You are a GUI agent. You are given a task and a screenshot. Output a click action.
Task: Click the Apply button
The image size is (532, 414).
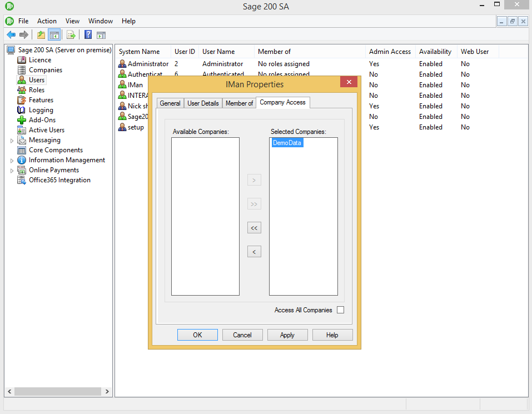pyautogui.click(x=287, y=335)
